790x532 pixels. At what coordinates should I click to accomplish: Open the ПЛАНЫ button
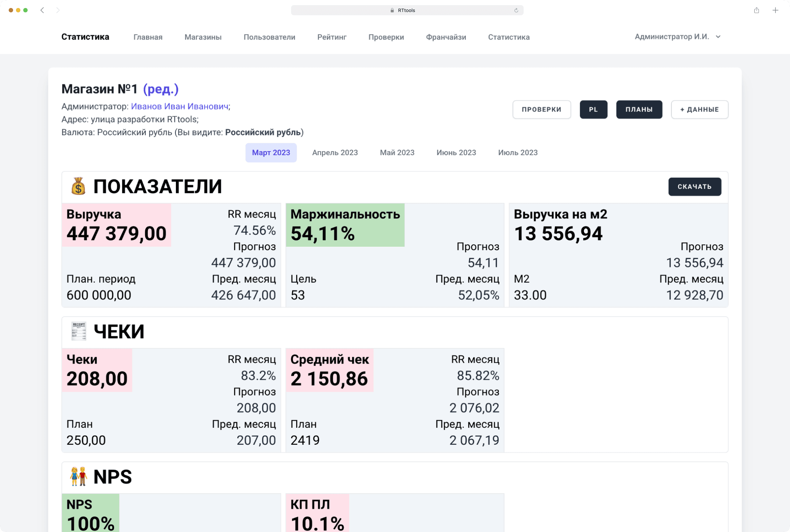coord(639,109)
